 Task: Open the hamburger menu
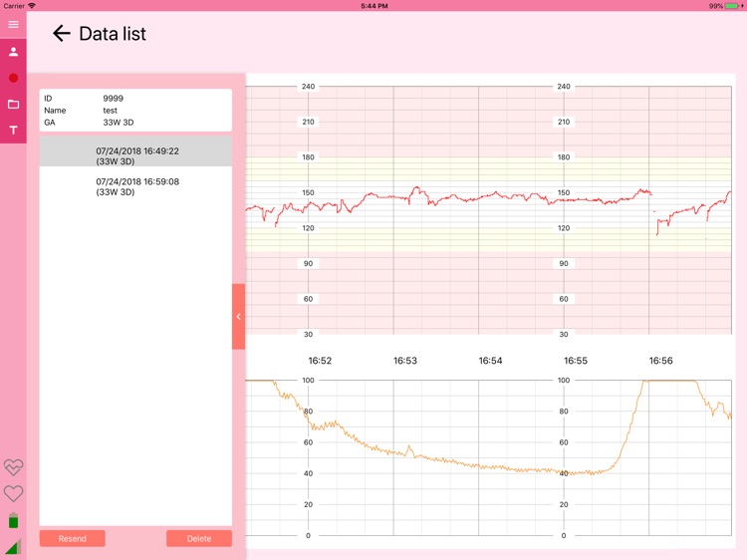(13, 24)
